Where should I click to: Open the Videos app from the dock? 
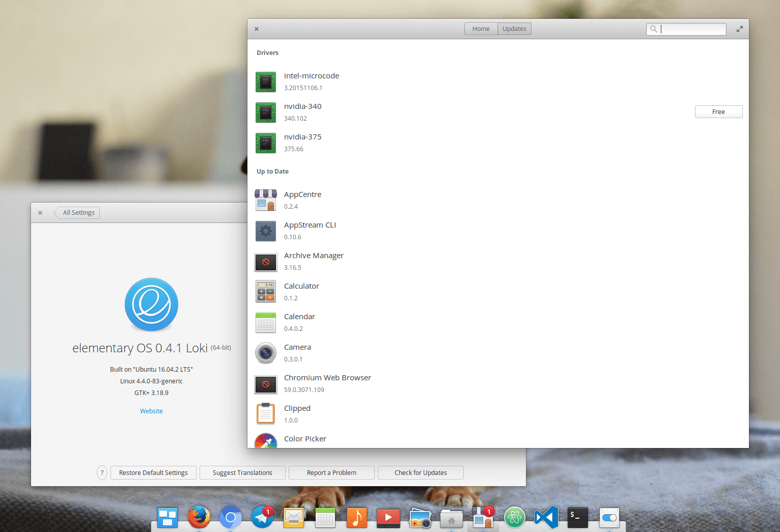(388, 518)
